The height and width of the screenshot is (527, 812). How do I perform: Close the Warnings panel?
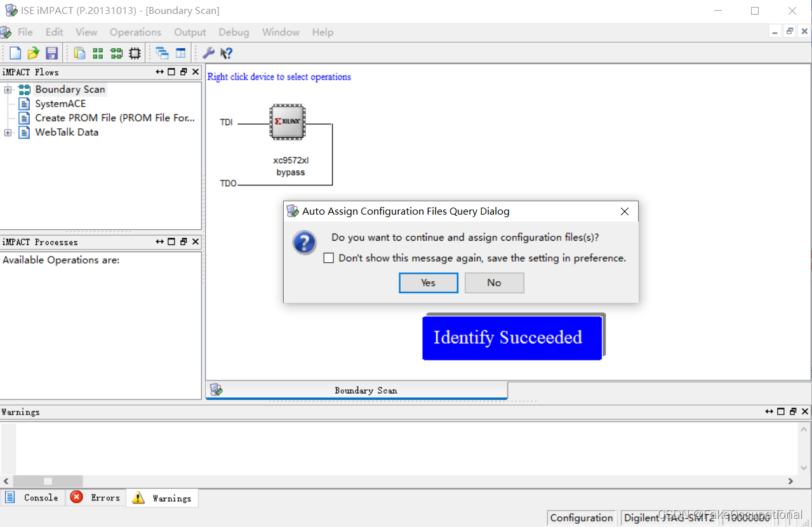[x=805, y=411]
